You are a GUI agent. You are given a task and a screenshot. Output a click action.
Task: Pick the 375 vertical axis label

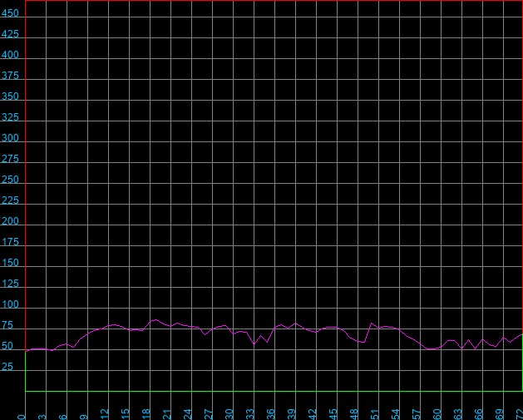point(10,76)
